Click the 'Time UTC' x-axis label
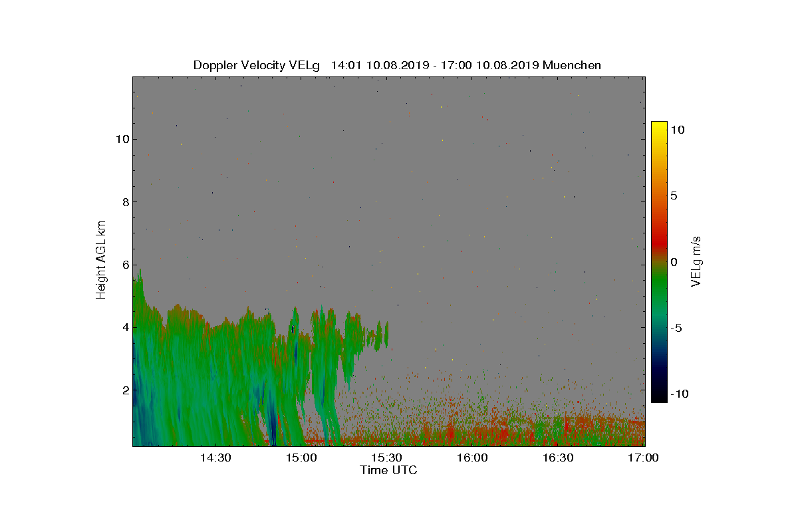 [x=389, y=470]
